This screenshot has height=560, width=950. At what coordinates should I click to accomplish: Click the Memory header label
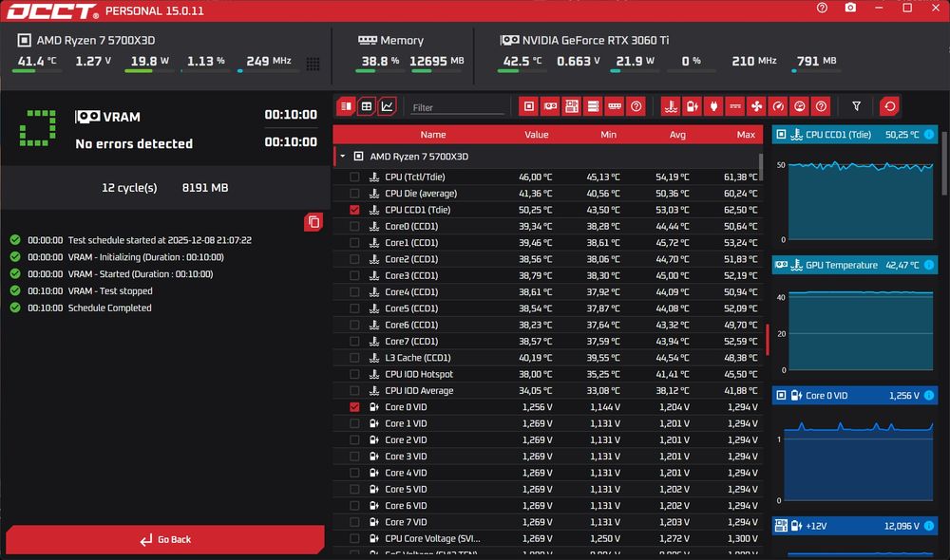[402, 40]
